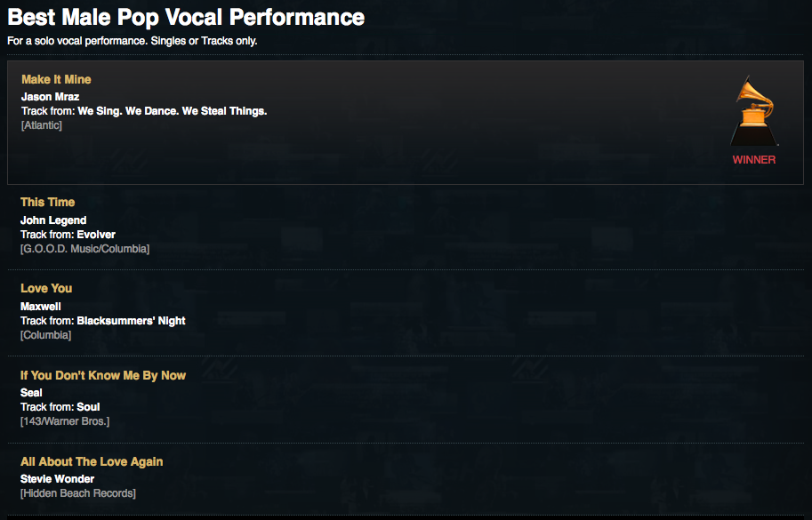Image resolution: width=812 pixels, height=520 pixels.
Task: Select the Maxwell artist name
Action: pyautogui.click(x=41, y=307)
